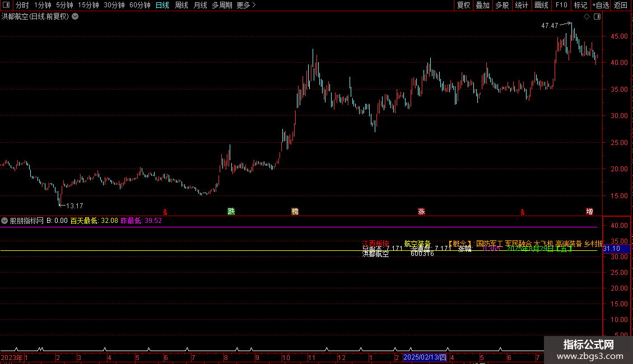Click the 47.47 high price label

(550, 25)
